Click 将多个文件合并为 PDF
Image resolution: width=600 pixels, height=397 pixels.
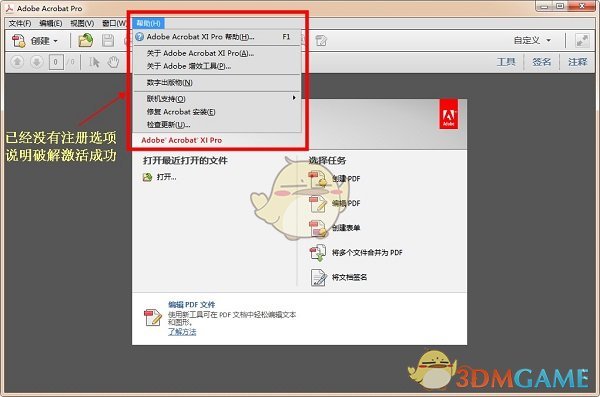367,253
